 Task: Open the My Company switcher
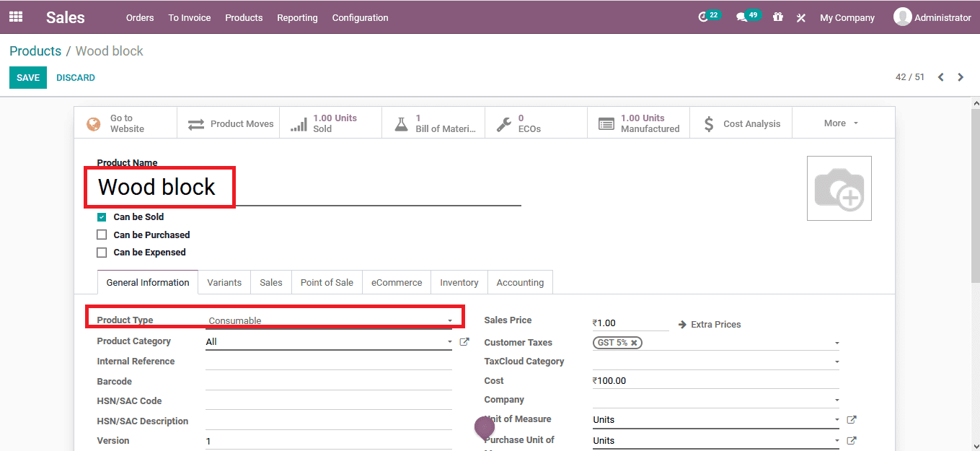(x=847, y=17)
